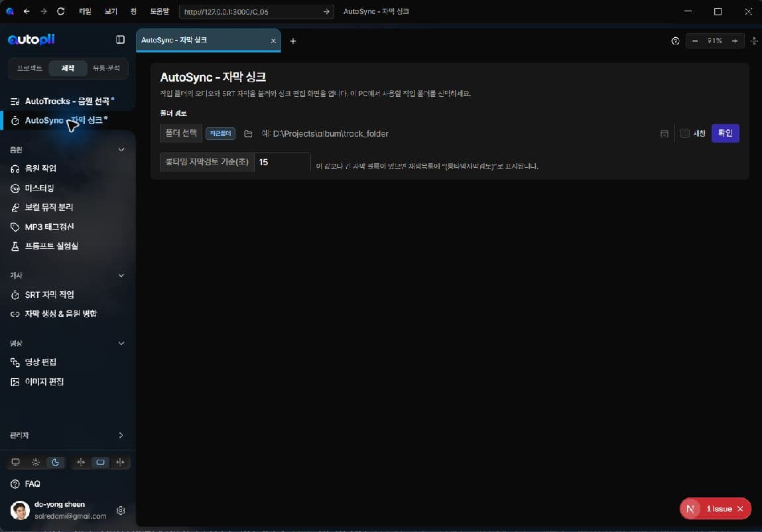
Task: Click the N icon in issue badge
Action: (x=690, y=509)
